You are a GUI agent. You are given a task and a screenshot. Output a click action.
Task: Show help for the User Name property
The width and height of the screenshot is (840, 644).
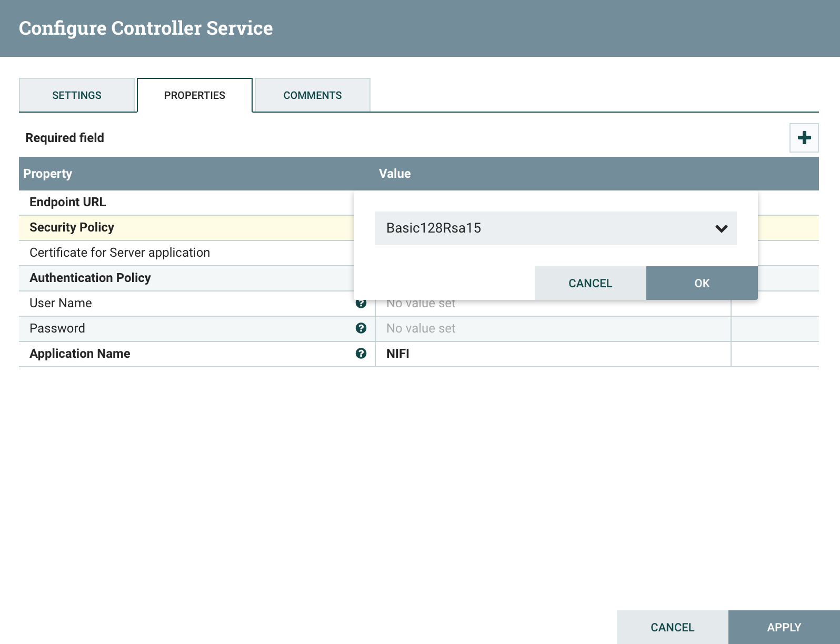click(x=361, y=304)
